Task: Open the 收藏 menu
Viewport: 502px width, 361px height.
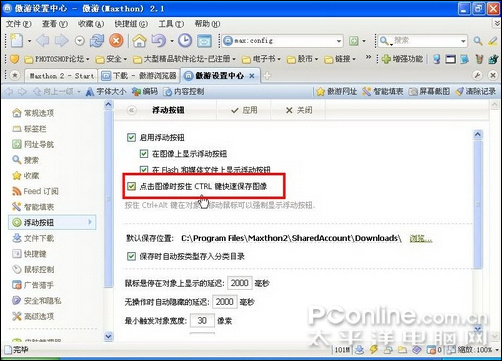Action: click(x=91, y=24)
